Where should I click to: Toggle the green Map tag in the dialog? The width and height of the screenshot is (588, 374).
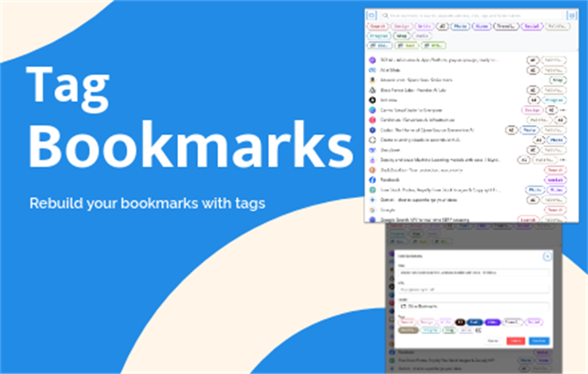point(449,330)
